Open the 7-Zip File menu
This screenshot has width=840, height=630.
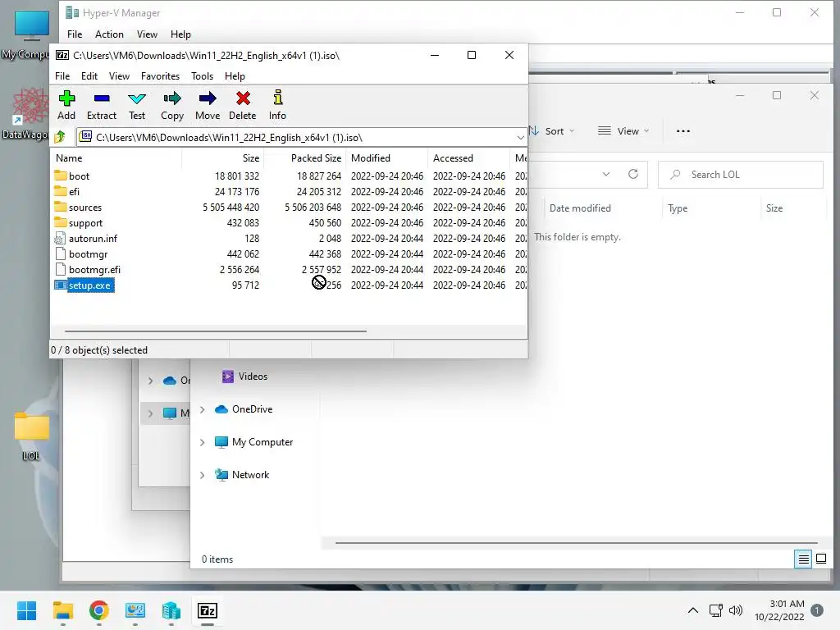tap(62, 76)
